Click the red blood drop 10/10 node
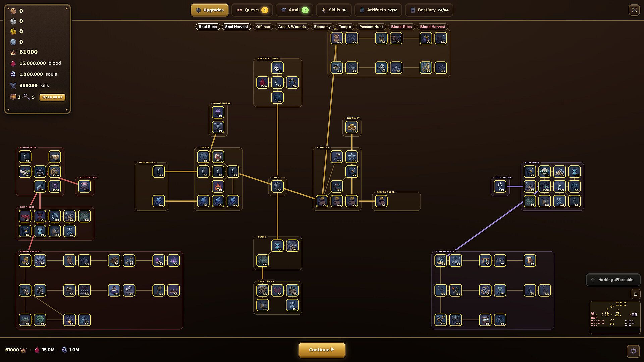 tap(263, 82)
